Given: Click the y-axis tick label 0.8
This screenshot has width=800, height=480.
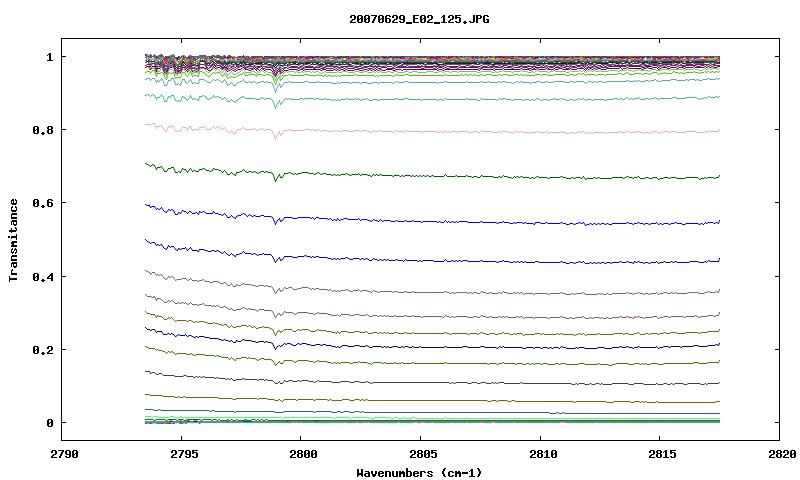Looking at the screenshot, I should pyautogui.click(x=43, y=130).
